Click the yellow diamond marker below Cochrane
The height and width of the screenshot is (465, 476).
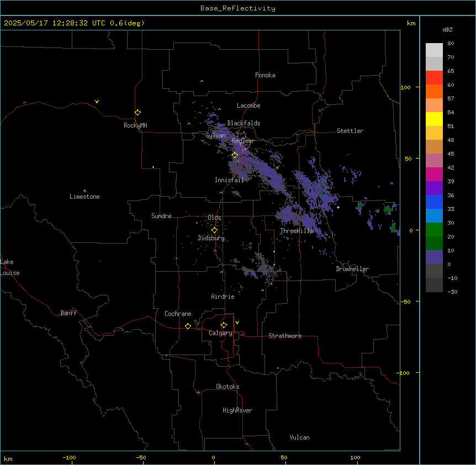coord(188,326)
